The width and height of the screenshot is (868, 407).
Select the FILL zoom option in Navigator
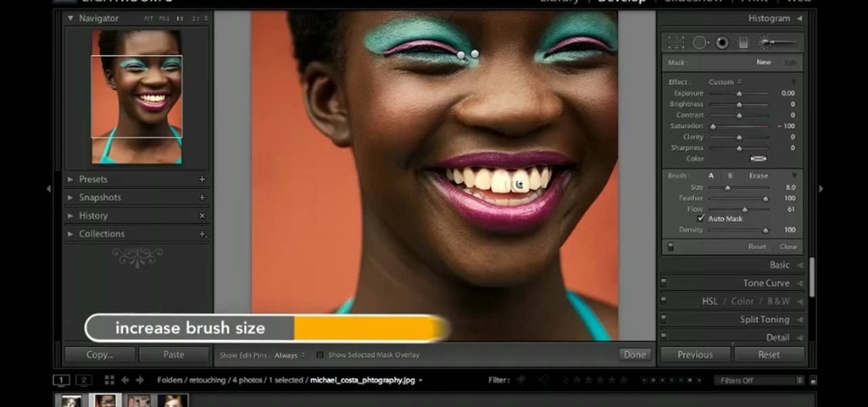(163, 18)
